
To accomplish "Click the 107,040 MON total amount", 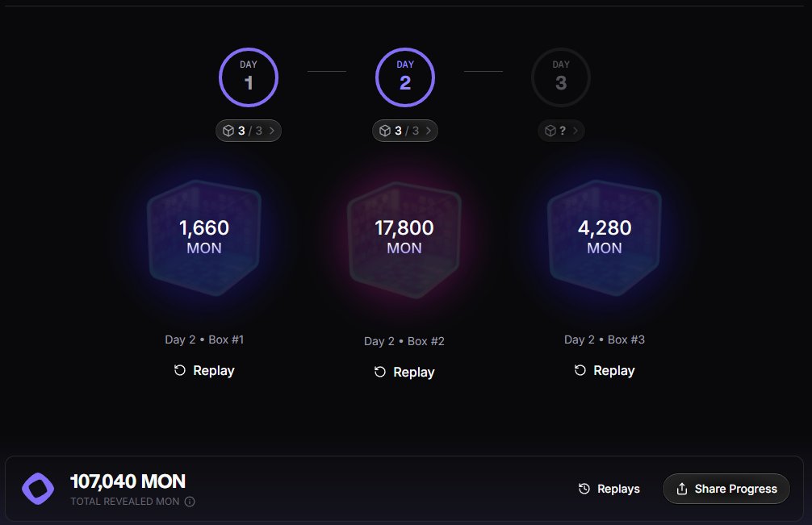I will click(128, 481).
